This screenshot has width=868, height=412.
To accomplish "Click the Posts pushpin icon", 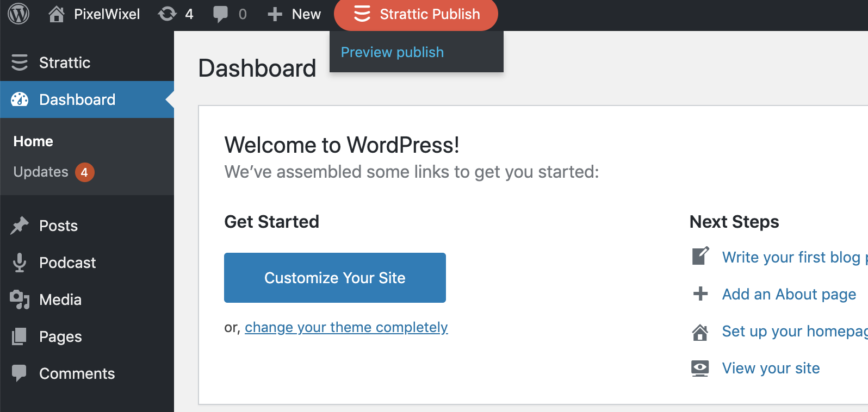I will 20,226.
